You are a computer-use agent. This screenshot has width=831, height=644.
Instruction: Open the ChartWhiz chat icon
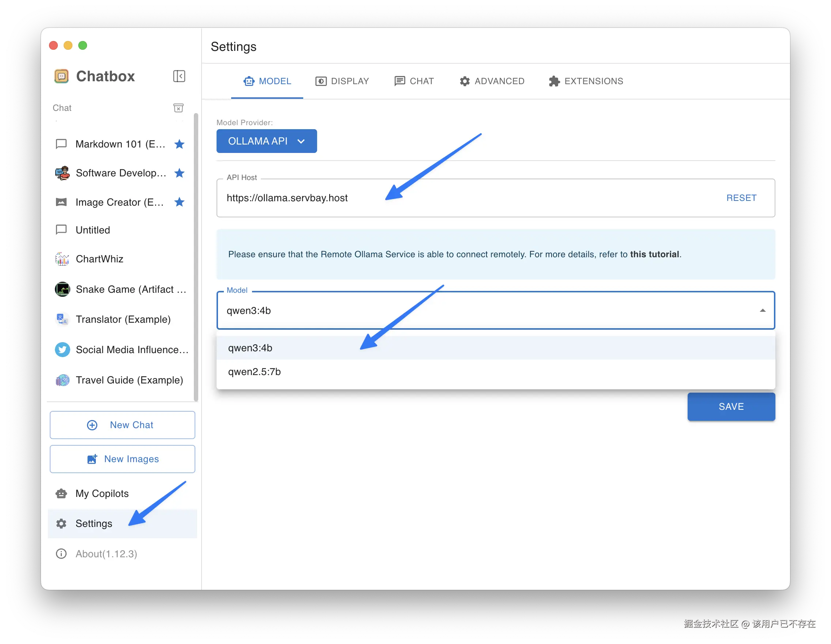(x=62, y=259)
